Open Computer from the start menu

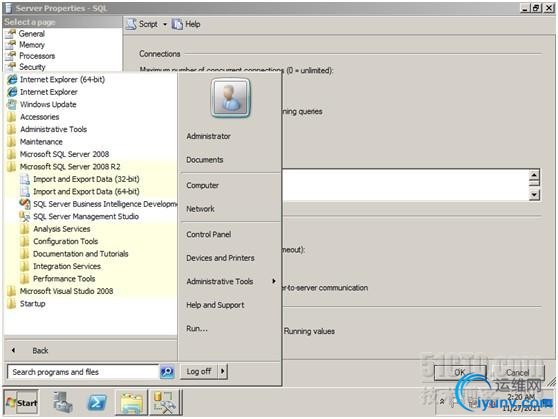pyautogui.click(x=202, y=185)
